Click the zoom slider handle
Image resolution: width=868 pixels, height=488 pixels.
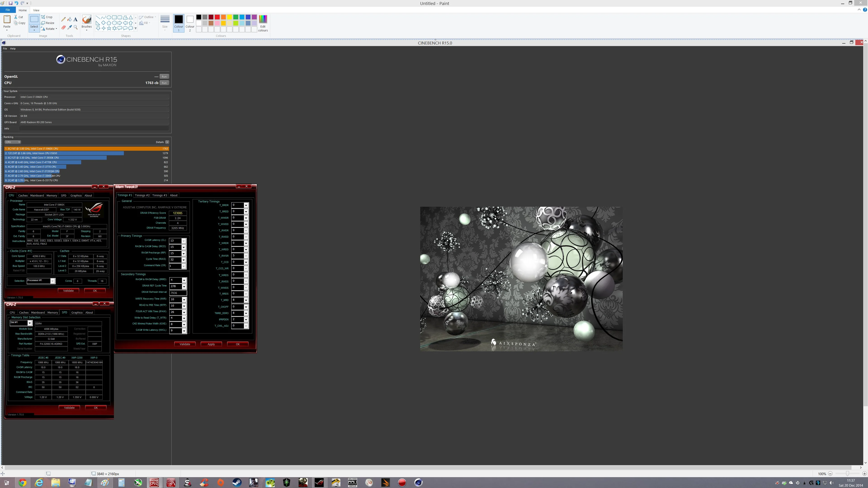coord(847,474)
